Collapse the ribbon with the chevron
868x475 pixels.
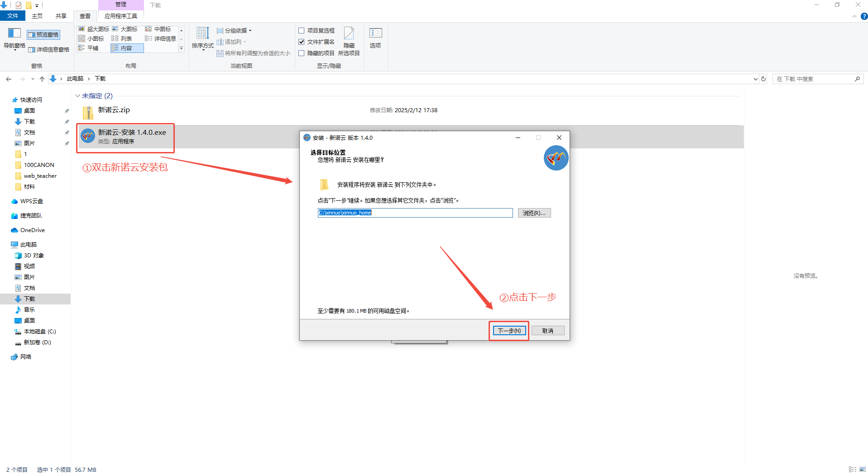point(854,16)
